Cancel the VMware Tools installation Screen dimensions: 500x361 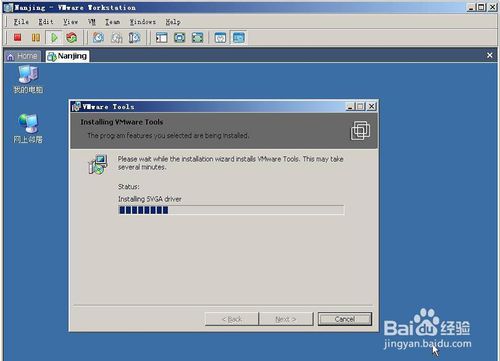pyautogui.click(x=345, y=319)
